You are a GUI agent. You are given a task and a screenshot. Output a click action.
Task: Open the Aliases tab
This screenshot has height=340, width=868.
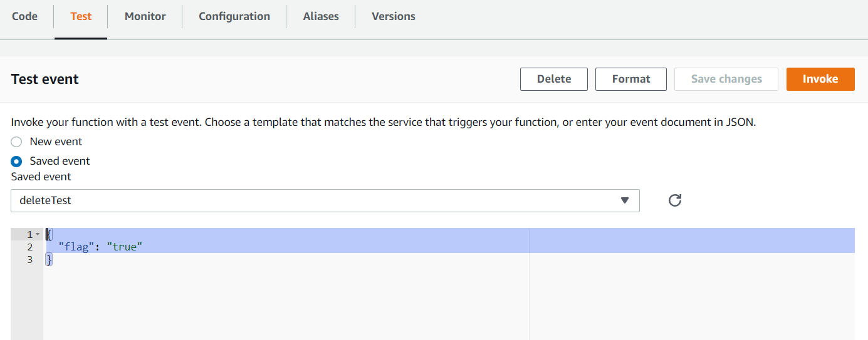(x=321, y=16)
